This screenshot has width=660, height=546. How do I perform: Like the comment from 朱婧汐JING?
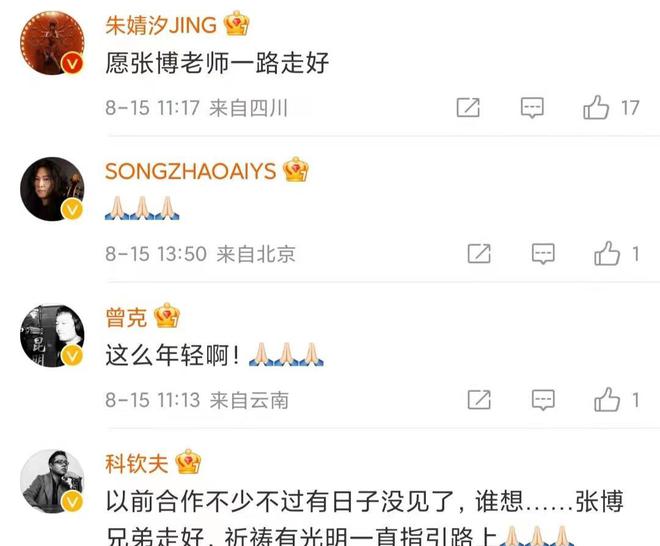point(596,108)
